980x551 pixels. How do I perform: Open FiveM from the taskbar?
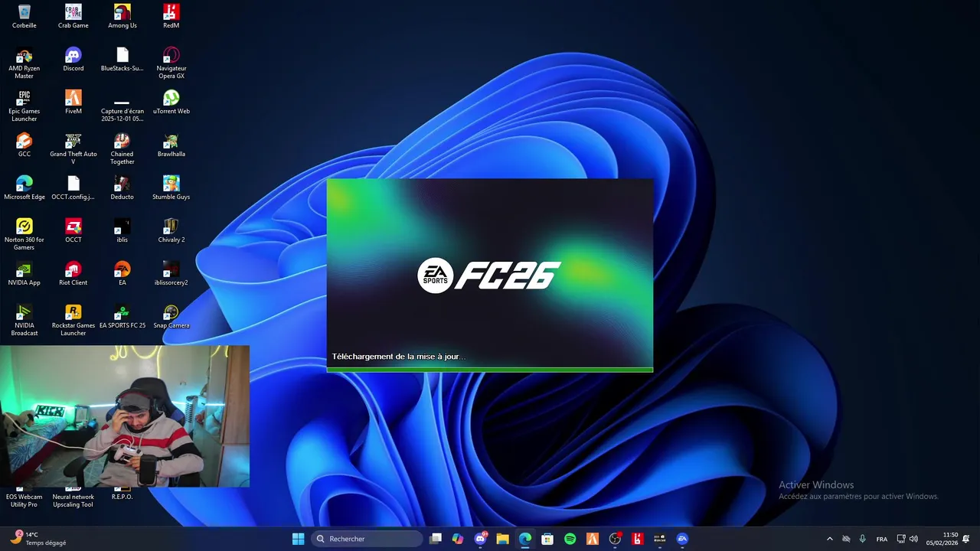point(592,539)
